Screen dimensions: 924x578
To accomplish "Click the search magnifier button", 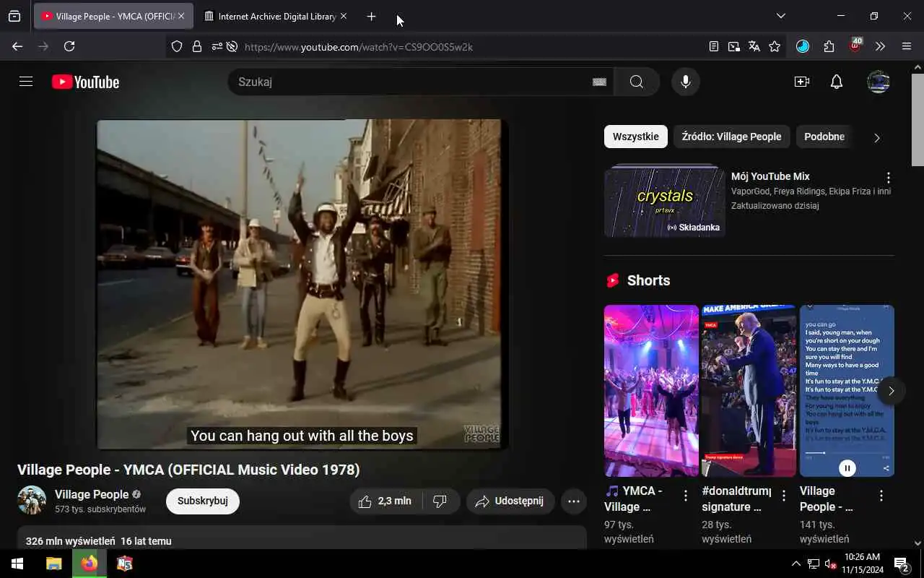I will (636, 82).
